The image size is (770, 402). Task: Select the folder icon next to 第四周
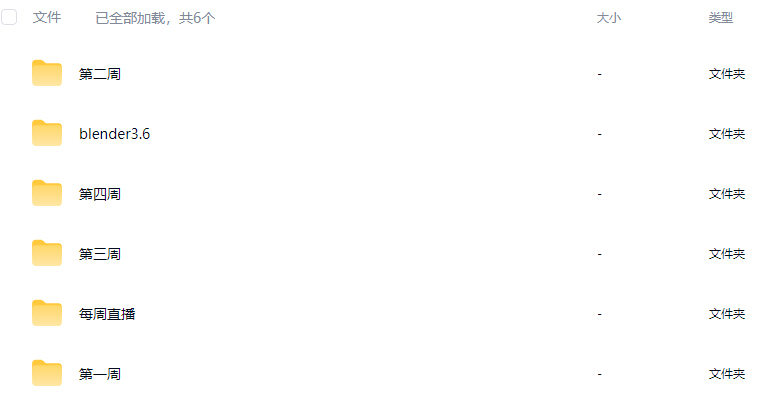[x=47, y=193]
